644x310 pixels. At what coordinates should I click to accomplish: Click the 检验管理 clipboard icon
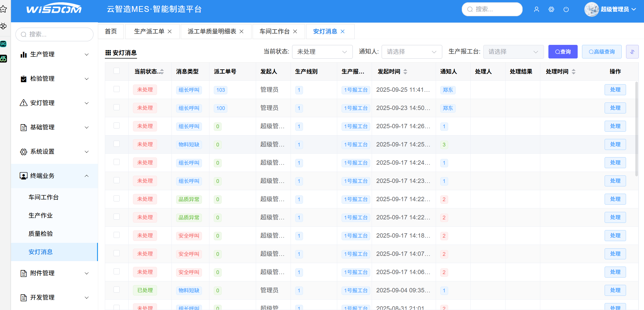click(23, 79)
